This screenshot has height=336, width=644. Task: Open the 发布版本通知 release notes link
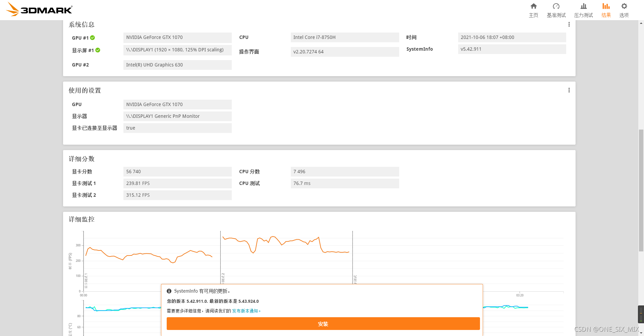click(x=246, y=311)
